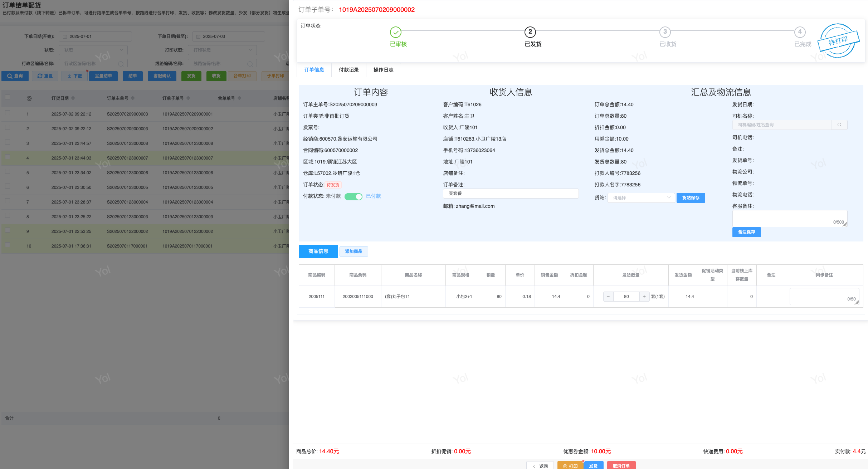
Task: Click the 添加商品 button
Action: point(353,251)
